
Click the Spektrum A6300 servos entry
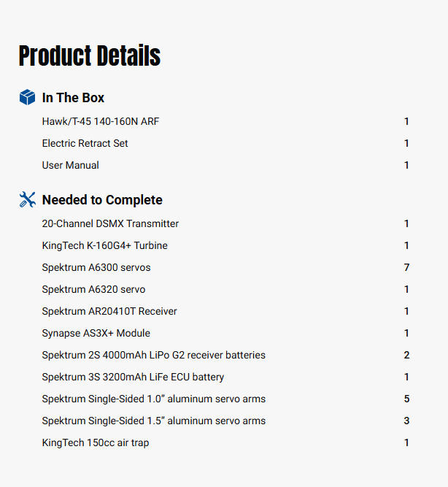[x=96, y=267]
